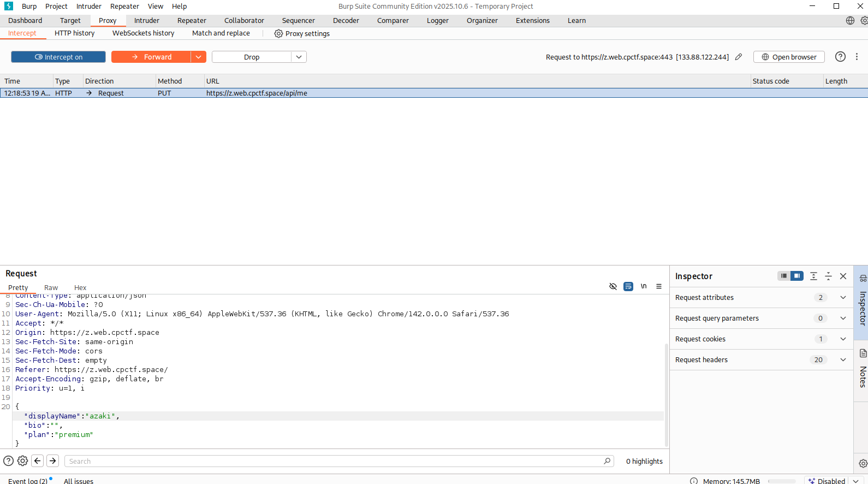Open the Project menu
Screen dimensions: 868x484
[56, 6]
